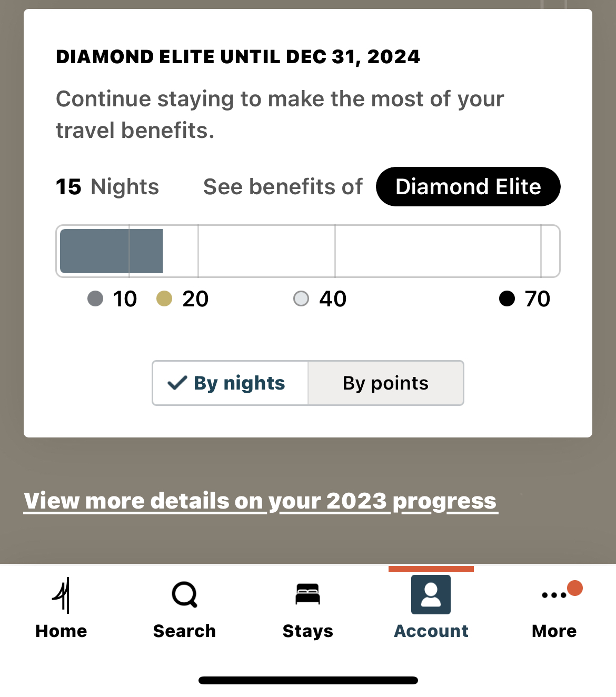The height and width of the screenshot is (697, 616).
Task: Tap the 15 Nights count text
Action: pyautogui.click(x=107, y=187)
